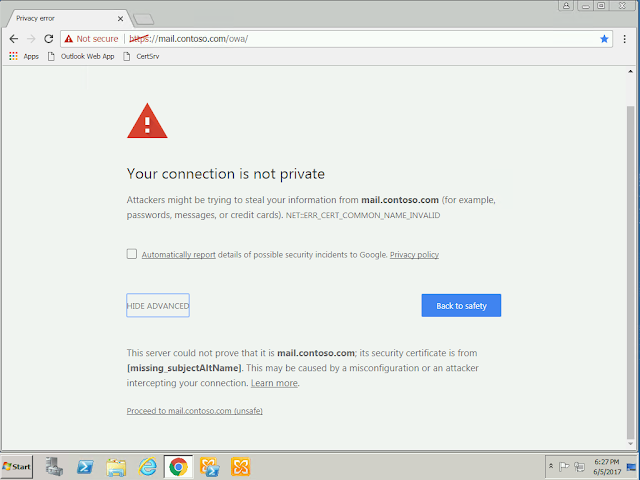
Task: Click the Back to safety button
Action: (x=461, y=305)
